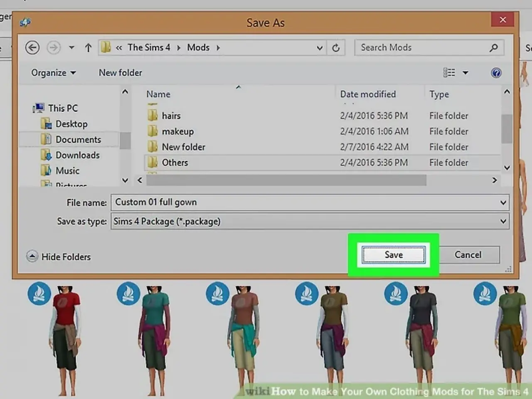Viewport: 532px width, 399px height.
Task: Click the campfire badge beside red-shirt outfit
Action: 39,293
